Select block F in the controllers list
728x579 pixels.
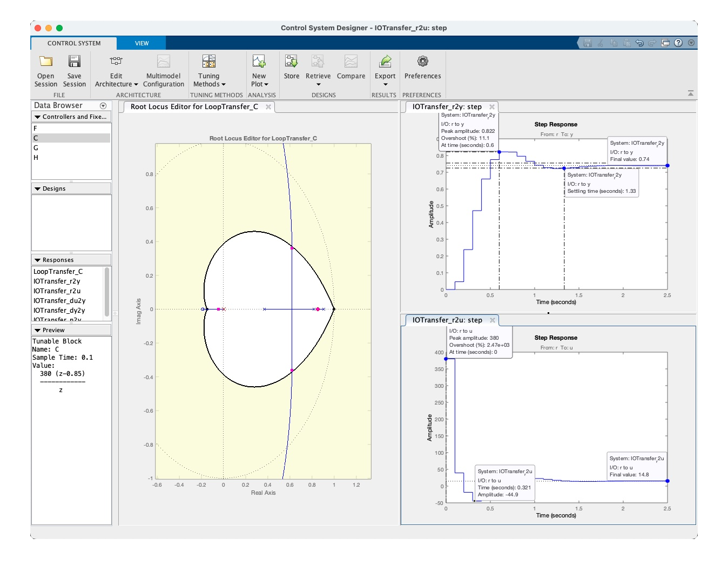pyautogui.click(x=71, y=129)
